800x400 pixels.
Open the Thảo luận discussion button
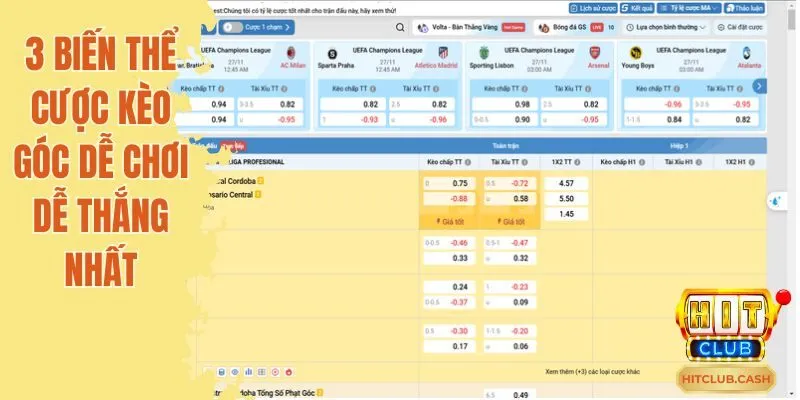click(x=745, y=7)
